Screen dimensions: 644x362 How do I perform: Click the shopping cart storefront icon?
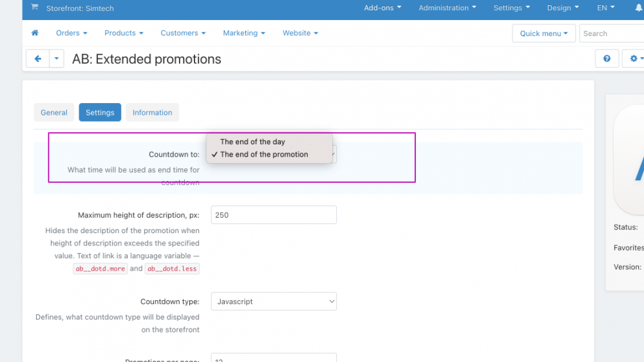click(34, 8)
